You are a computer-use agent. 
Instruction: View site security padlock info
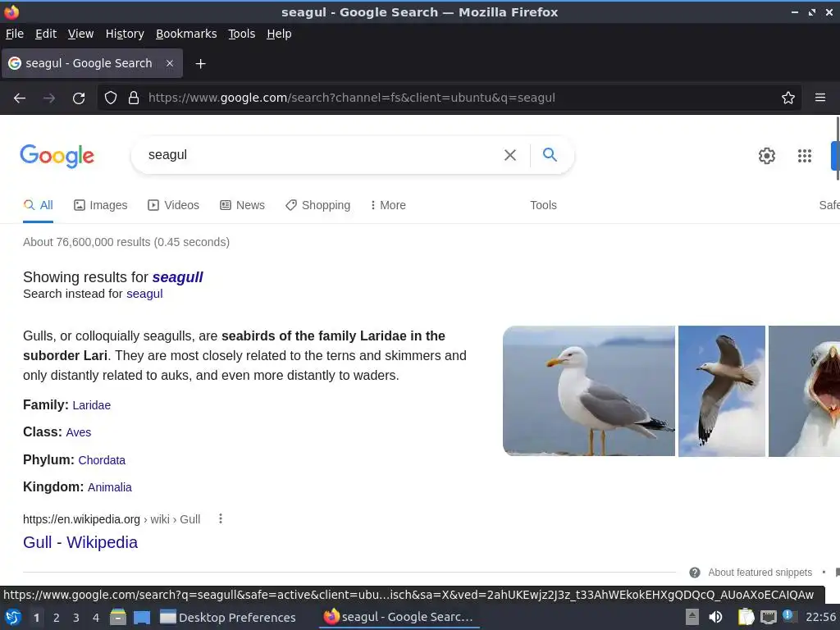(x=134, y=98)
